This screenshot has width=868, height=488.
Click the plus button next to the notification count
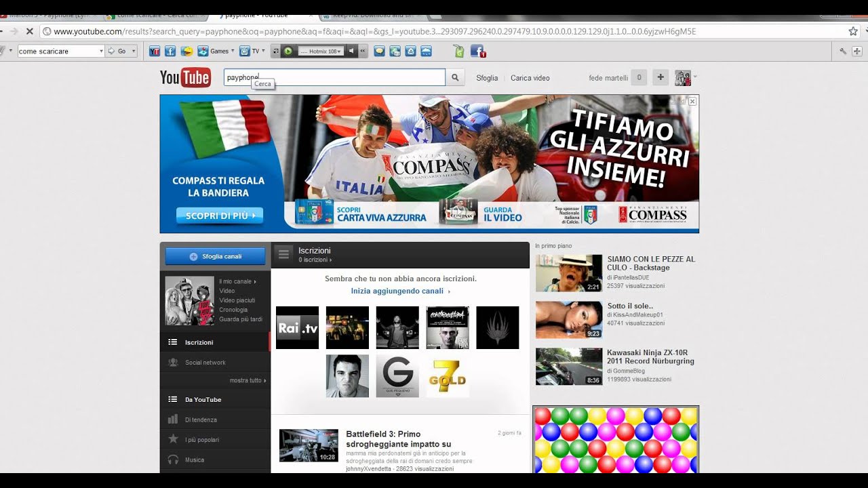click(x=660, y=78)
